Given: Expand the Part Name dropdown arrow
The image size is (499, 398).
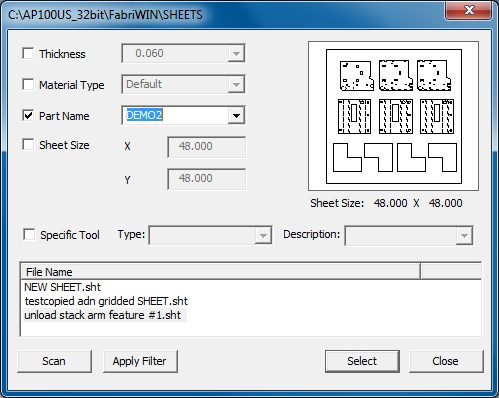Looking at the screenshot, I should click(x=236, y=116).
